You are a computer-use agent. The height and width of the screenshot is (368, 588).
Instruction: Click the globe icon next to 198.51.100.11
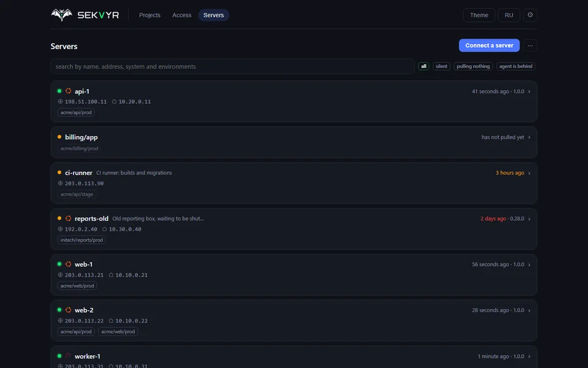click(x=60, y=101)
